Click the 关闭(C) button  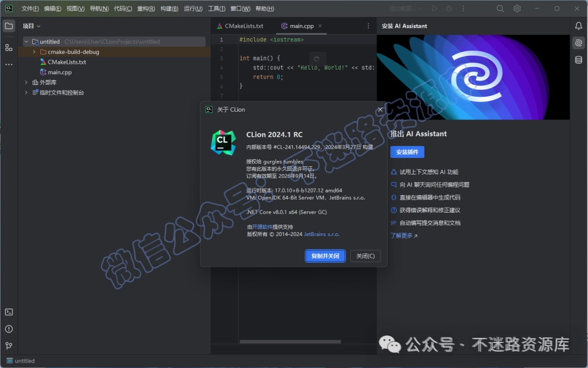click(365, 256)
